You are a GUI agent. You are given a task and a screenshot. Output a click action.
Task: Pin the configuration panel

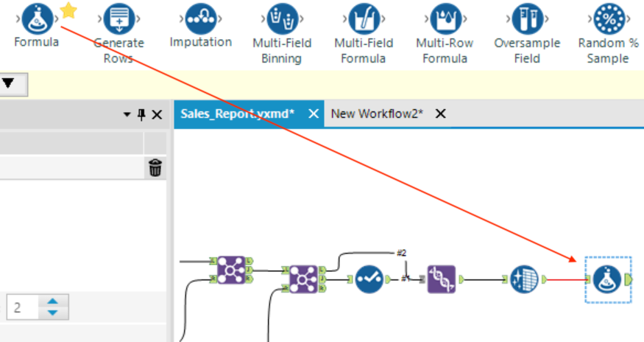141,114
